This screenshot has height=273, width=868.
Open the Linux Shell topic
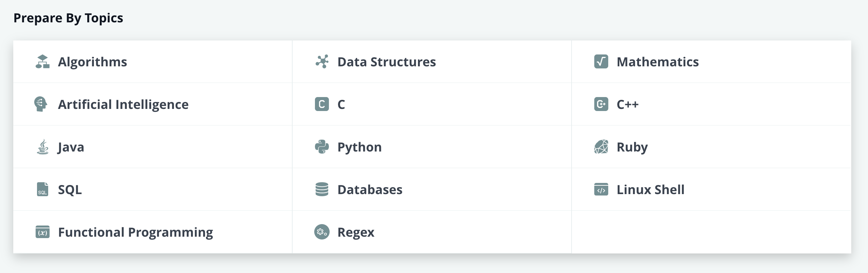[650, 190]
